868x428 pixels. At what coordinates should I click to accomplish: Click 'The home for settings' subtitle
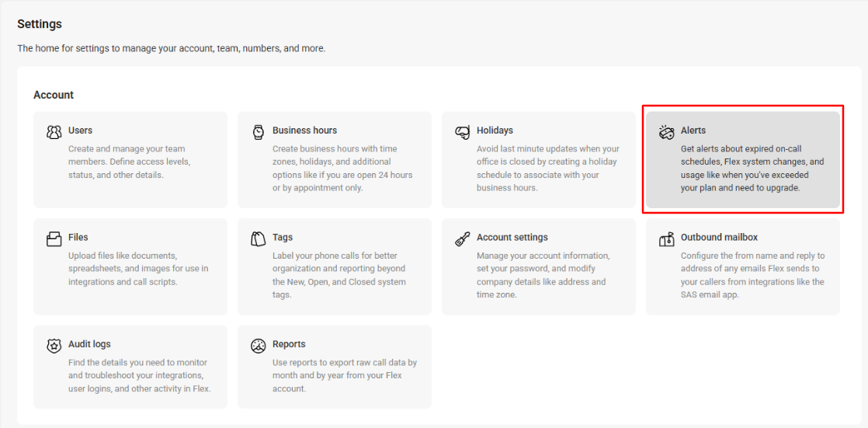(171, 49)
